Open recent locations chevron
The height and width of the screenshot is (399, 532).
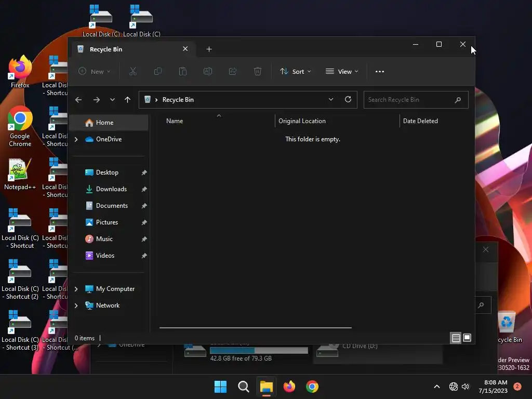[x=112, y=100]
